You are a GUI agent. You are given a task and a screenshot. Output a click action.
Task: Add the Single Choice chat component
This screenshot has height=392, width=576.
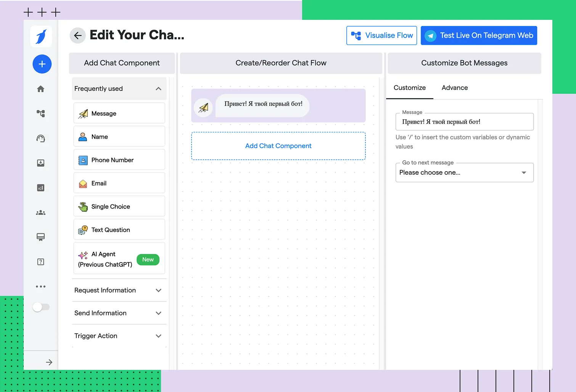119,207
